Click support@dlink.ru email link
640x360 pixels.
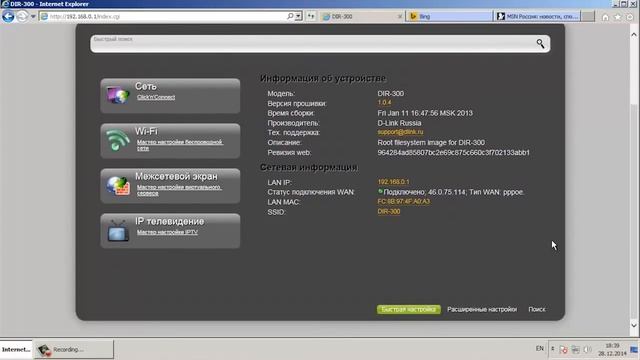(400, 132)
